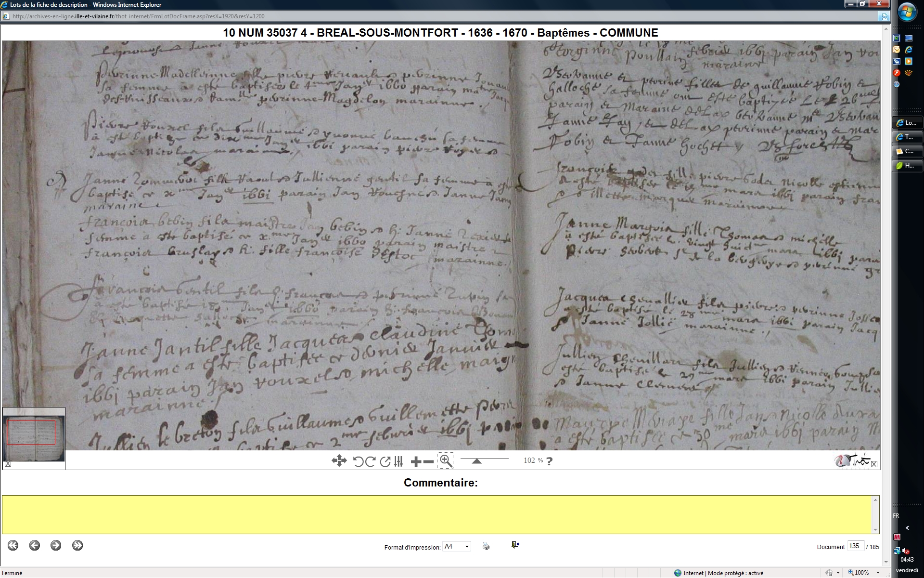Zoom in with the plus icon

click(416, 461)
